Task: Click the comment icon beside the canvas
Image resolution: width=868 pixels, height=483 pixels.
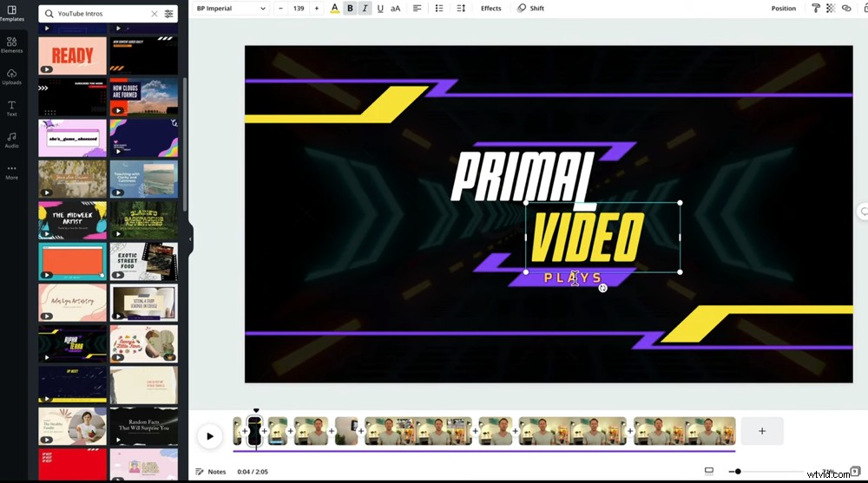Action: 864,212
